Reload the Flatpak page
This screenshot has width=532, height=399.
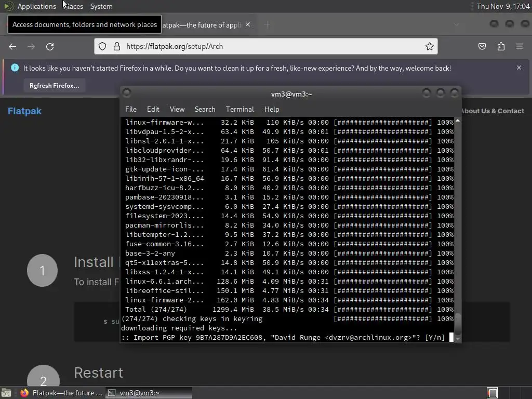tap(50, 46)
